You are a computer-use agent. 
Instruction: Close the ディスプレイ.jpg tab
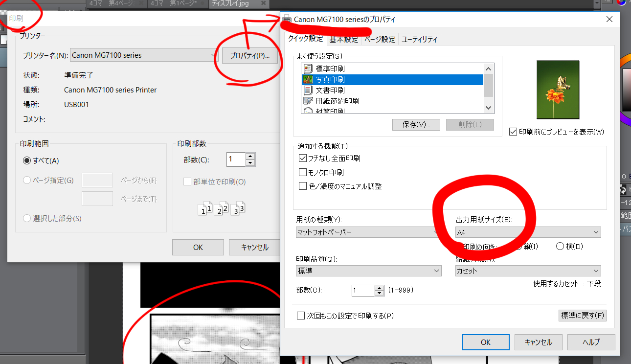[x=264, y=4]
